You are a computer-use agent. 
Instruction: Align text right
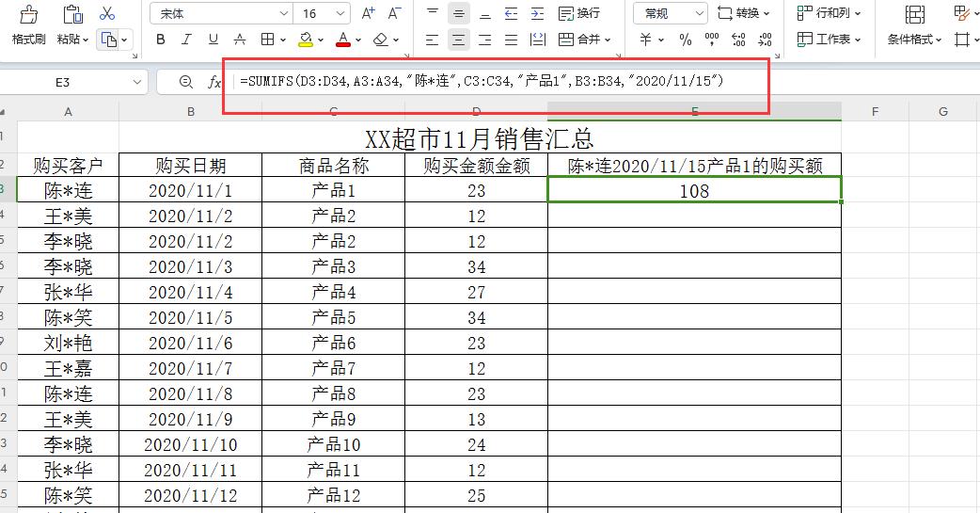click(485, 40)
